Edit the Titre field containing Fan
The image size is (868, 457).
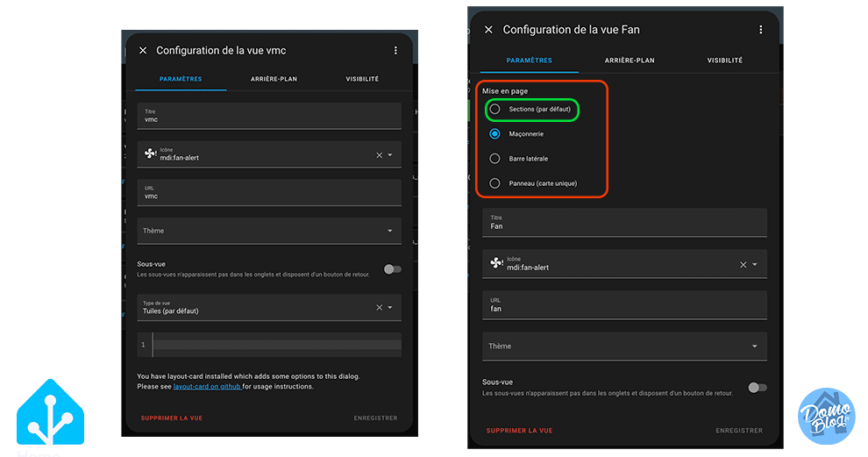(624, 223)
